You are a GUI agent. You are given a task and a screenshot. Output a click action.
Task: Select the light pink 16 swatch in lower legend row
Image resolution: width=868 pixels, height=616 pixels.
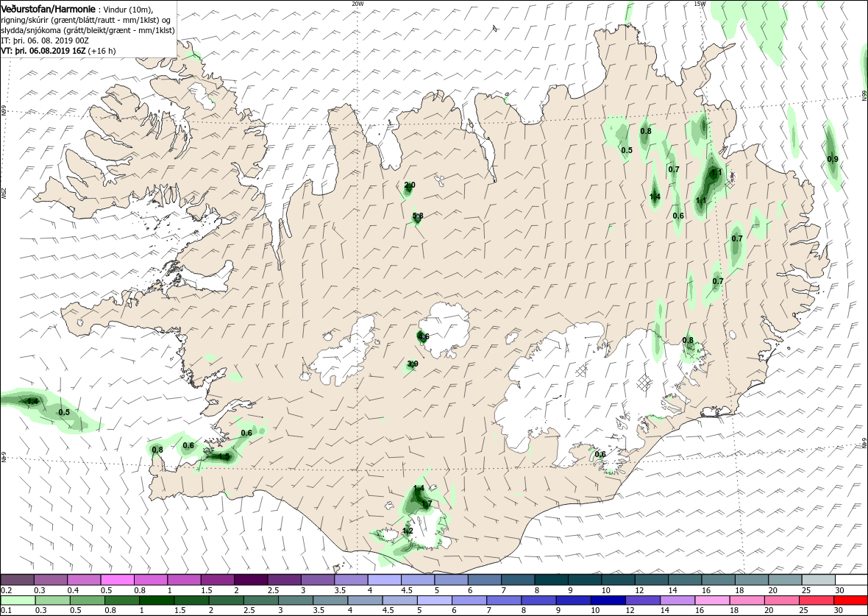click(711, 601)
